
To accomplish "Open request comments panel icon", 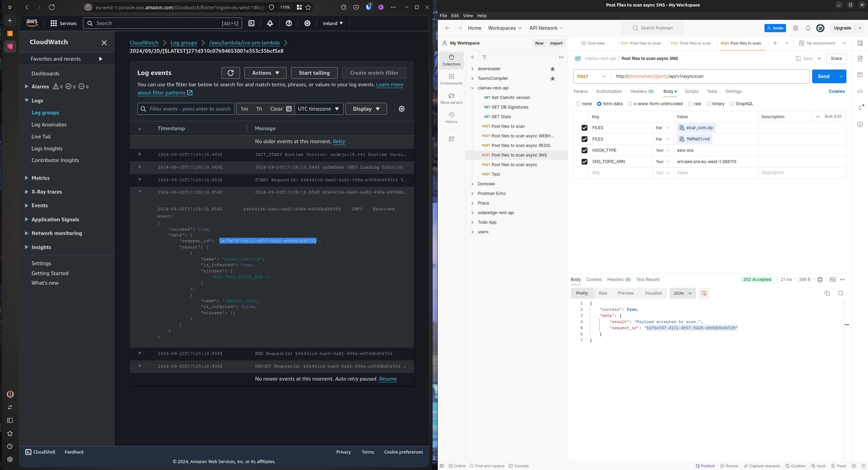I will 860,75.
